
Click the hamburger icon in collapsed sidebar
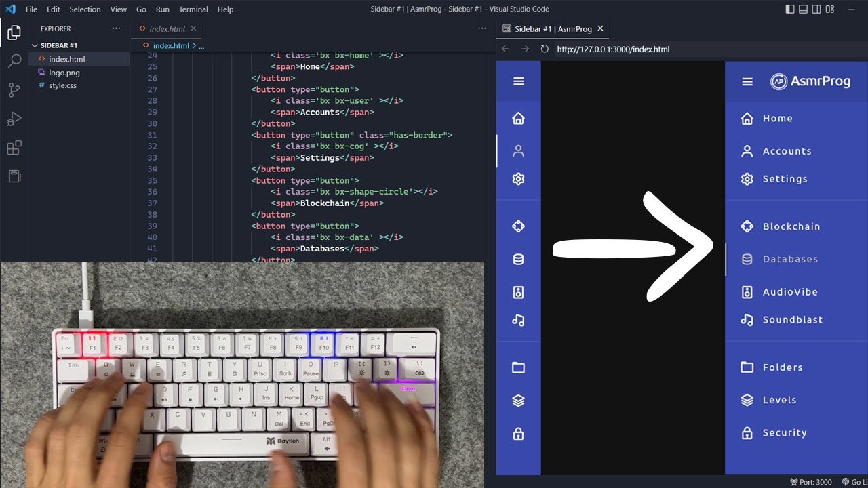coord(519,81)
